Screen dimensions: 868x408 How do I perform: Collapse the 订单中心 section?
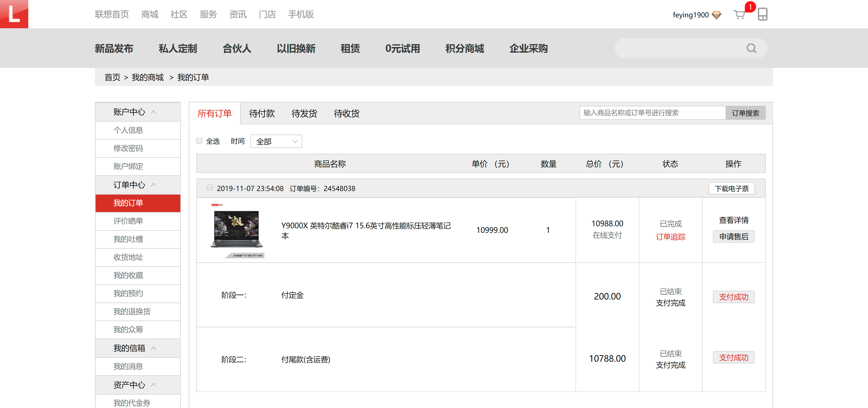153,185
